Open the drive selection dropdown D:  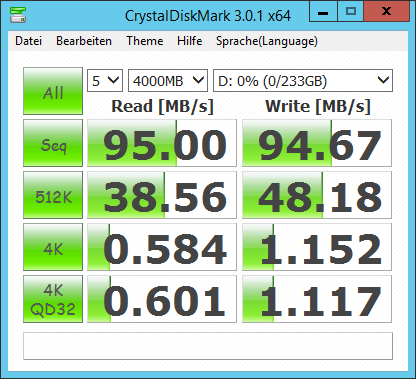point(303,81)
